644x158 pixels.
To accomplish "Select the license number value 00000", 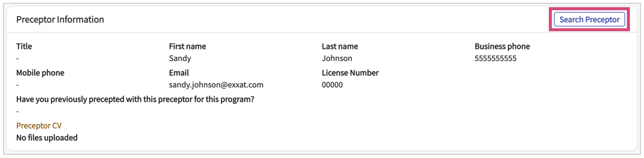I will click(332, 85).
